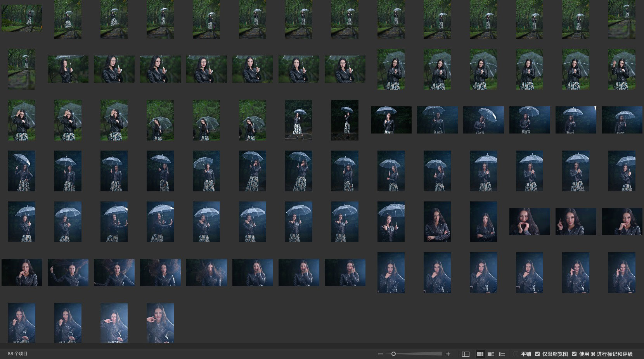Viewport: 644px width, 359px height.
Task: Select full-body umbrella photo on dark path
Action: 298,120
